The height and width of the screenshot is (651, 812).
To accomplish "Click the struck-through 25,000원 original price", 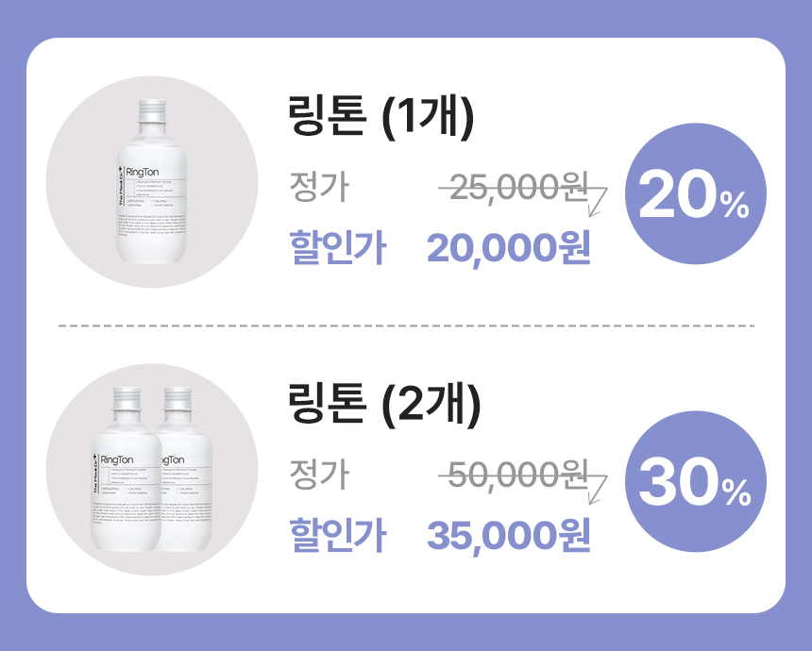I will click(517, 189).
